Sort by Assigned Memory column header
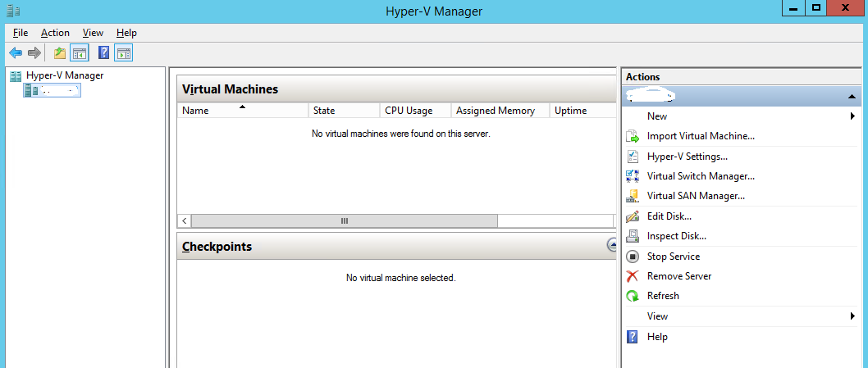The width and height of the screenshot is (868, 368). tap(500, 110)
